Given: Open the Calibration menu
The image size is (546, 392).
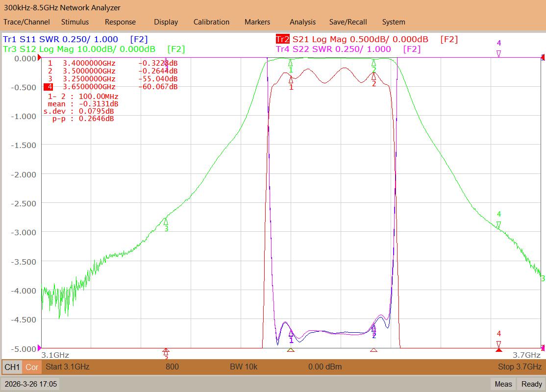Looking at the screenshot, I should pos(211,22).
